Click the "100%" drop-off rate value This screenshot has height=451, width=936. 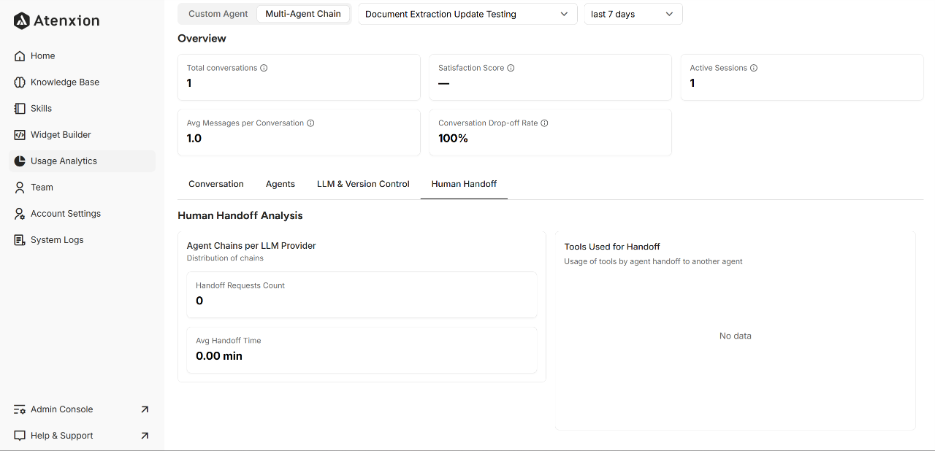pyautogui.click(x=453, y=138)
